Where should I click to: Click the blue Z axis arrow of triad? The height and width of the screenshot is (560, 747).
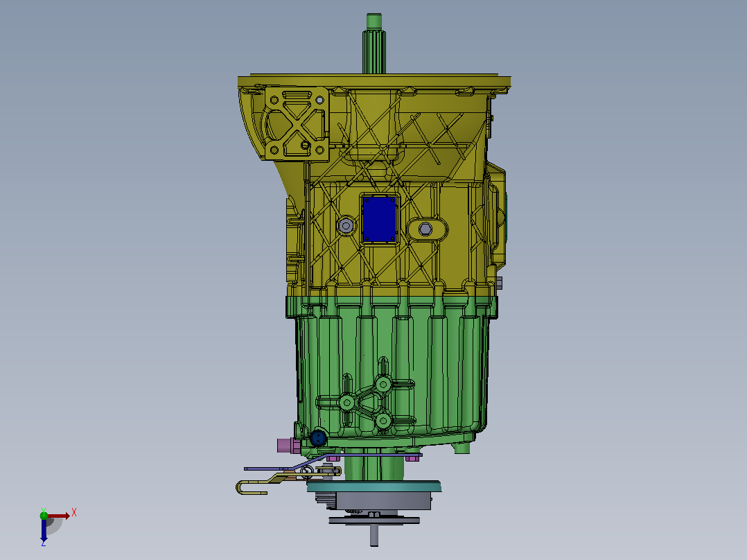(x=44, y=532)
